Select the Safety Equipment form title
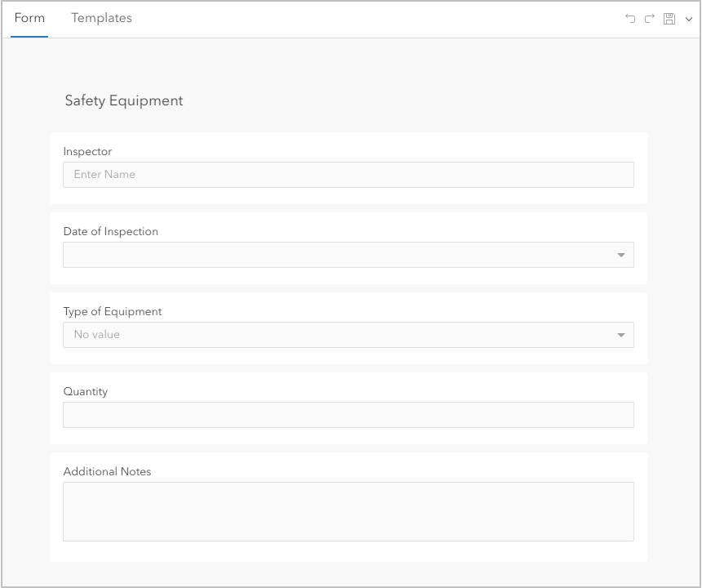This screenshot has width=702, height=588. pyautogui.click(x=123, y=100)
